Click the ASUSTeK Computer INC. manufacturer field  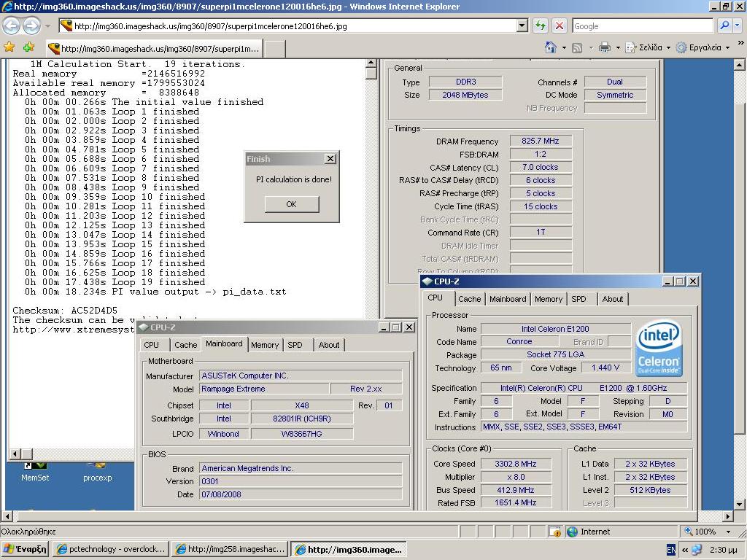tap(300, 376)
